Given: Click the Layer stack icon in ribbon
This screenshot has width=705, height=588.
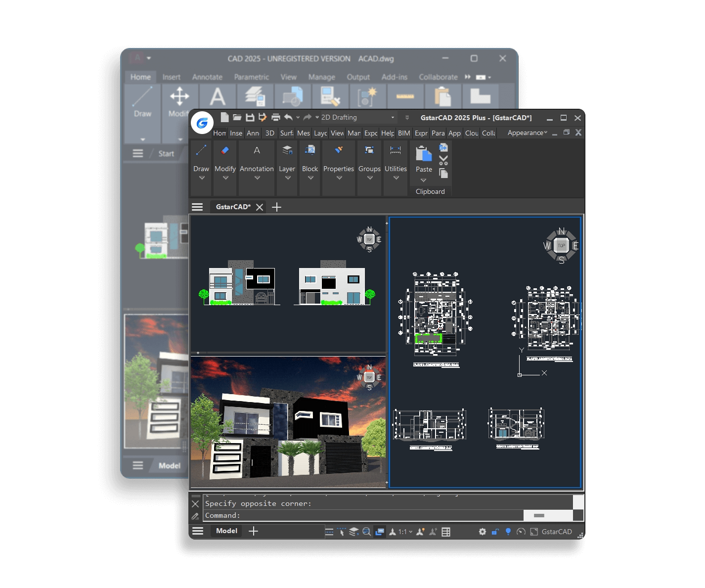Looking at the screenshot, I should tap(287, 150).
